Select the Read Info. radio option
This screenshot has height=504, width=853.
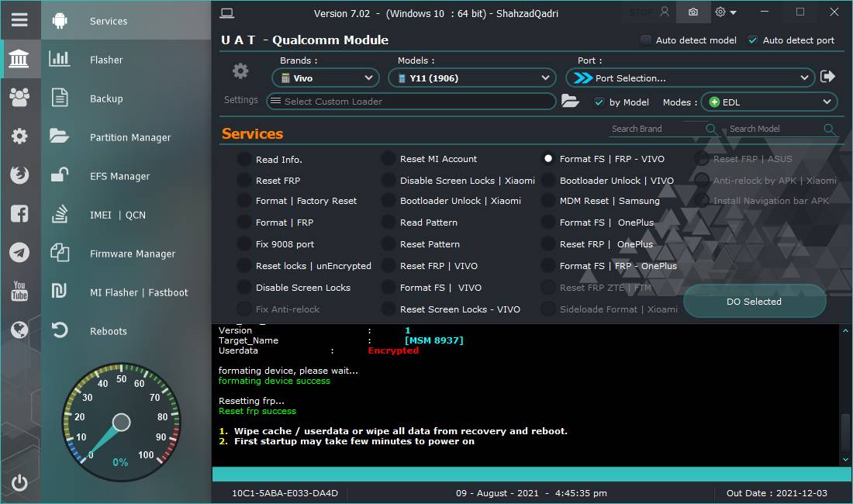coord(244,159)
